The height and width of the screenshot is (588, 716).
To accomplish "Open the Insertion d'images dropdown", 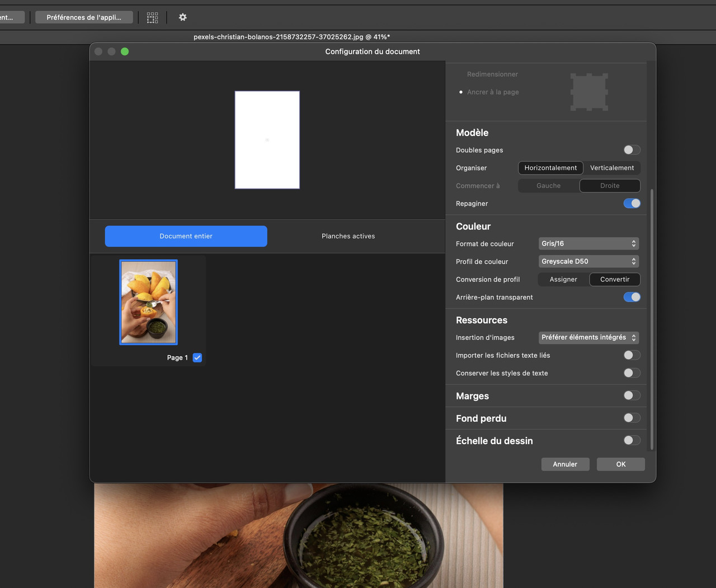I will [588, 337].
